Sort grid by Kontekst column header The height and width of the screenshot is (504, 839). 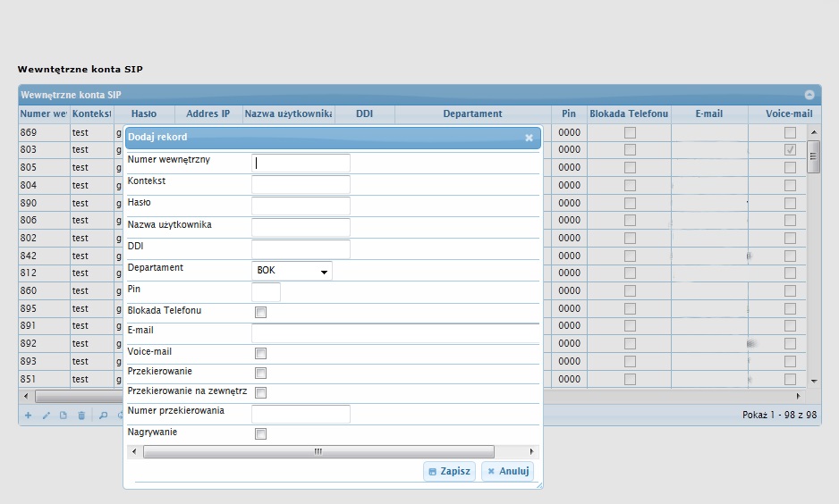coord(91,113)
